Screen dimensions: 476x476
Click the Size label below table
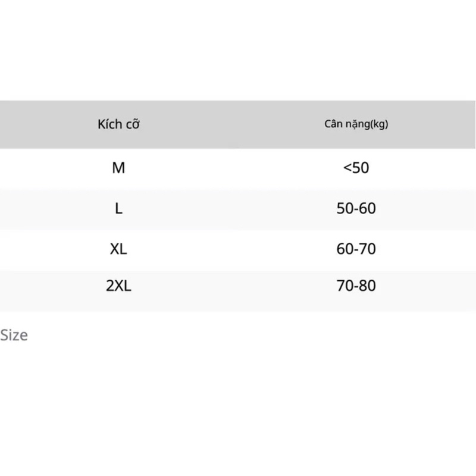14,335
